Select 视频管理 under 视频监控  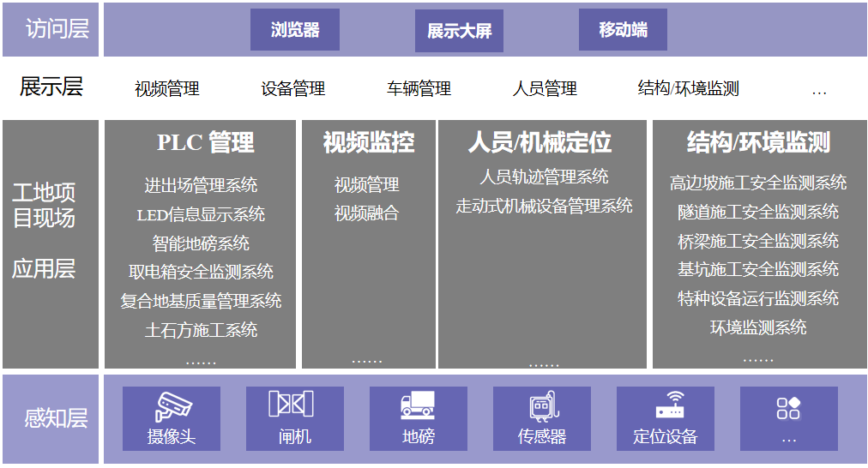(x=366, y=185)
